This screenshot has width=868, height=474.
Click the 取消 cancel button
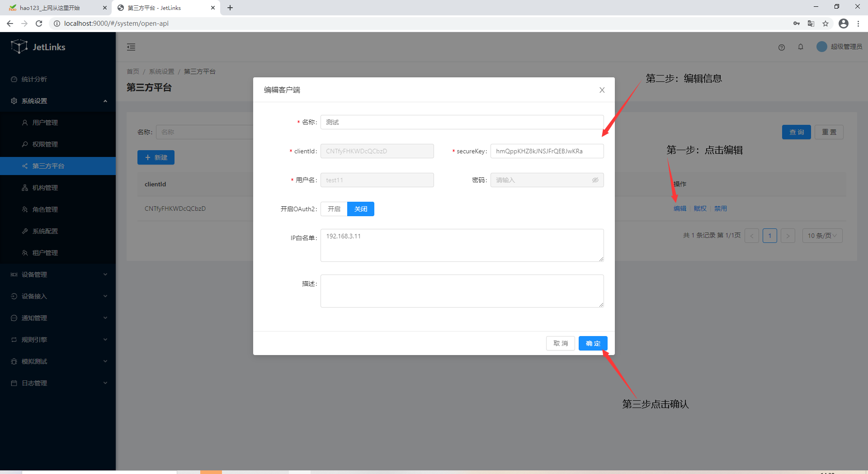(x=561, y=343)
